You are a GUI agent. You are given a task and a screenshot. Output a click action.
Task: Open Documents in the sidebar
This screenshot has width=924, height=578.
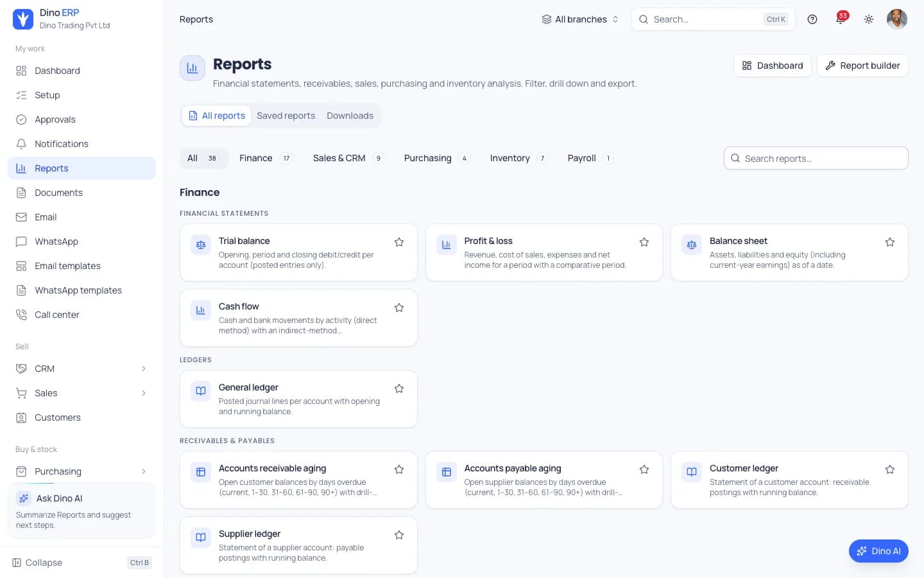(81, 193)
